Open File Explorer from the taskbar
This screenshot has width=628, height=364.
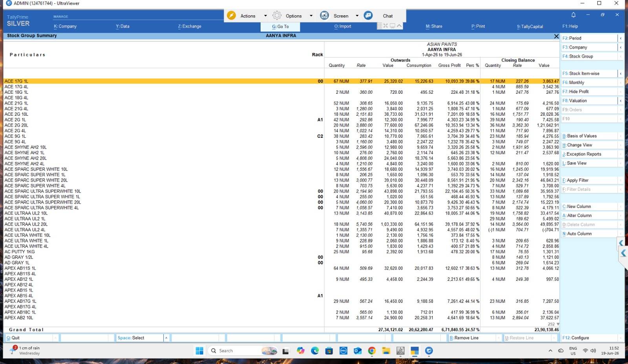pos(386,351)
